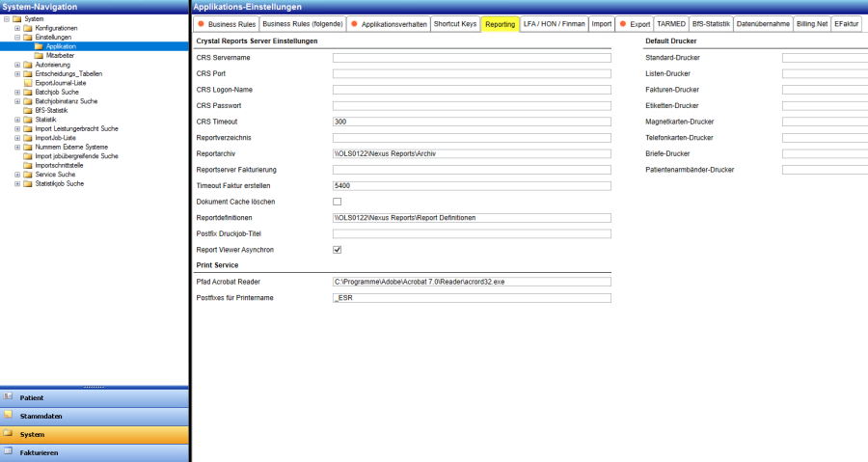Expand the Statistik tree node

coord(17,120)
